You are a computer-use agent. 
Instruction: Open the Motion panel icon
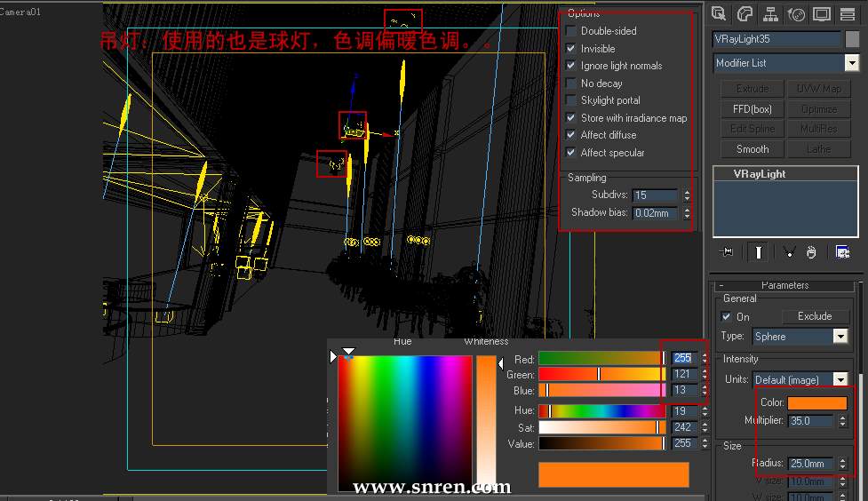(796, 13)
